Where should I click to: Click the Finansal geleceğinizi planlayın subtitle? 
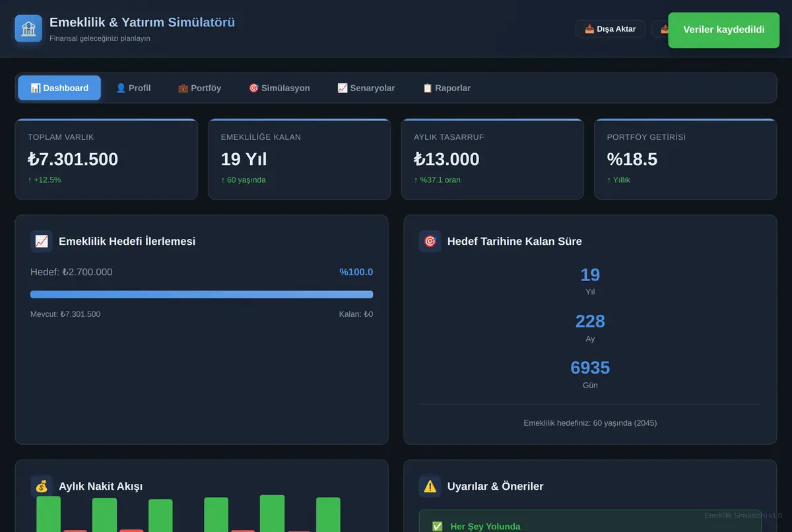pos(100,38)
